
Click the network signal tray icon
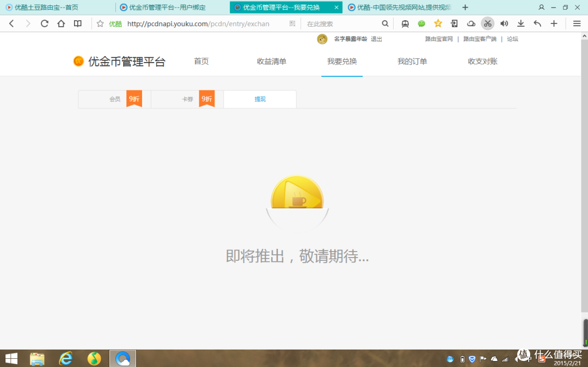pos(505,359)
